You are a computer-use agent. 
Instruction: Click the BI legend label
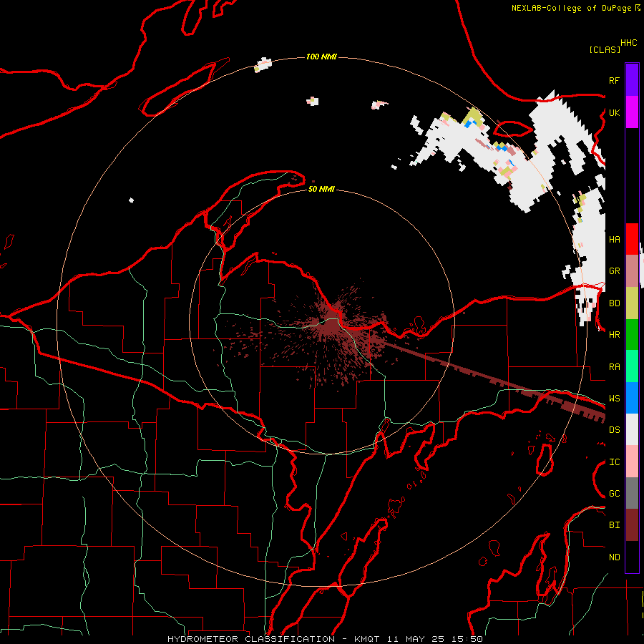[614, 525]
